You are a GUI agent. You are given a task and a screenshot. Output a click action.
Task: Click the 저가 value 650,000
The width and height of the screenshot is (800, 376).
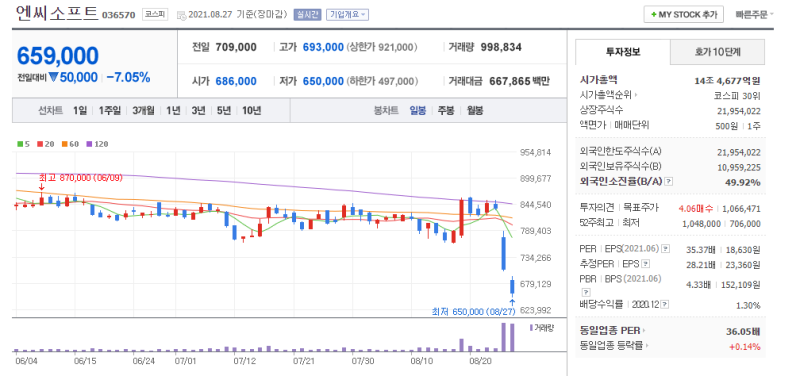pyautogui.click(x=323, y=81)
